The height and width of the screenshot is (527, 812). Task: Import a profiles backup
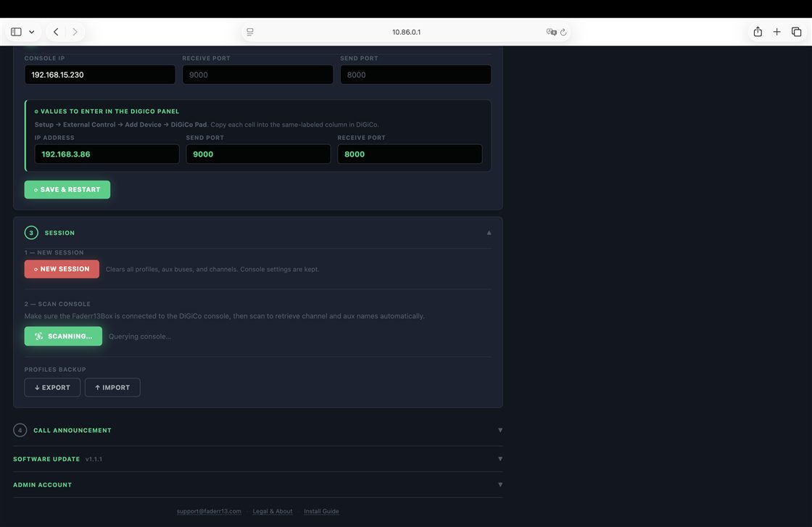coord(112,387)
